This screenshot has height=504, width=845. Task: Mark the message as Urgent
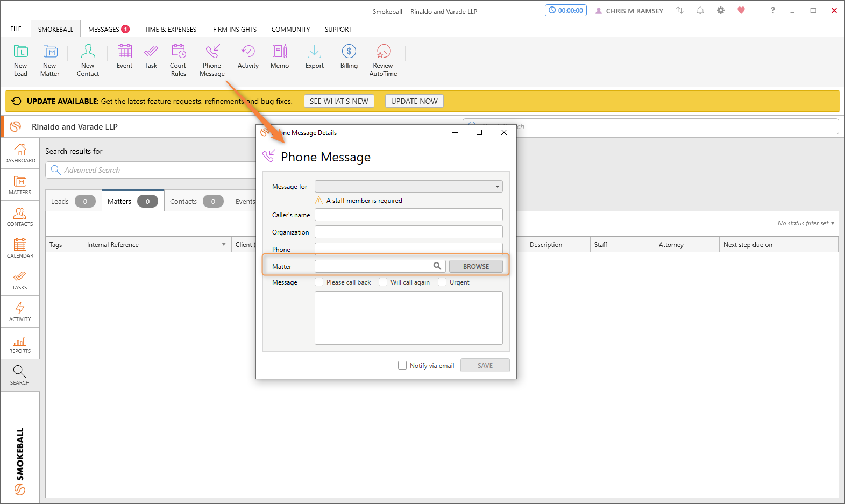click(x=442, y=282)
